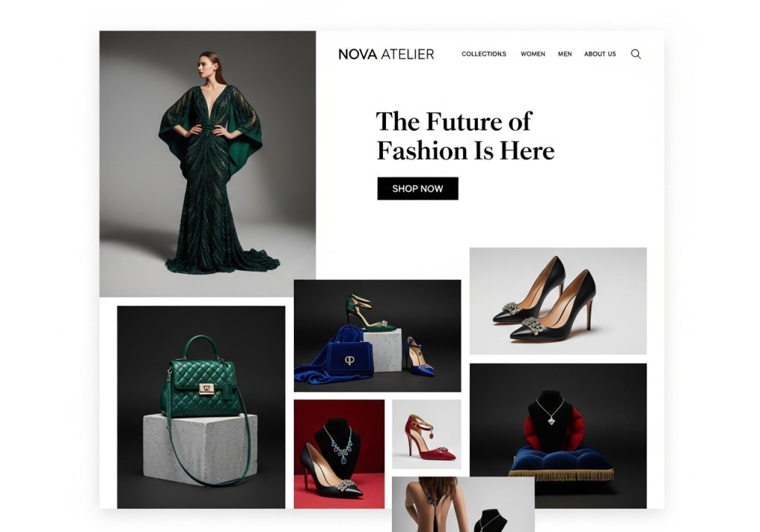Click the blue gemstone necklace on black bust
This screenshot has width=760, height=532.
pyautogui.click(x=341, y=445)
